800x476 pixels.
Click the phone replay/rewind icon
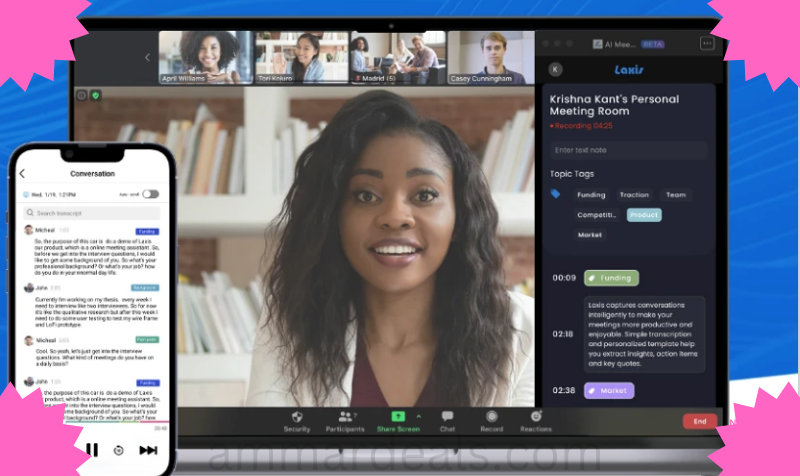[118, 450]
